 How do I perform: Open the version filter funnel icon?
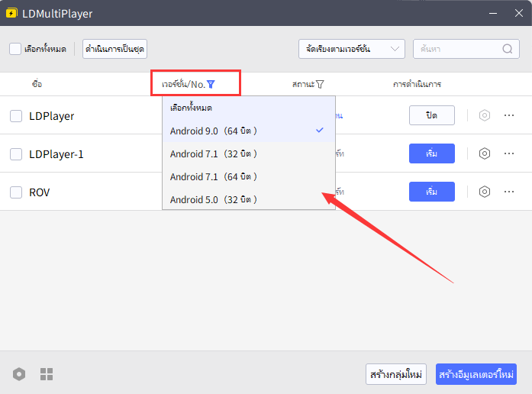(x=211, y=84)
